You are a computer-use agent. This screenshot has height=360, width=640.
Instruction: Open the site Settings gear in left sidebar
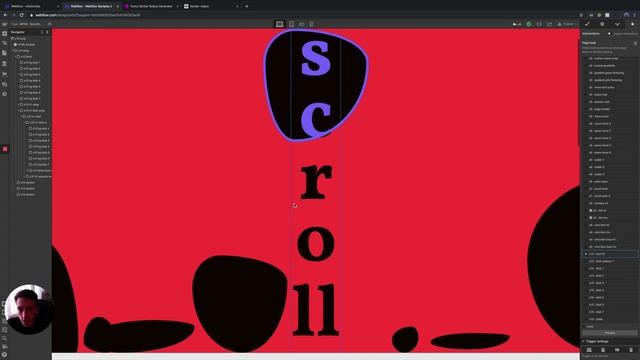pos(4,94)
